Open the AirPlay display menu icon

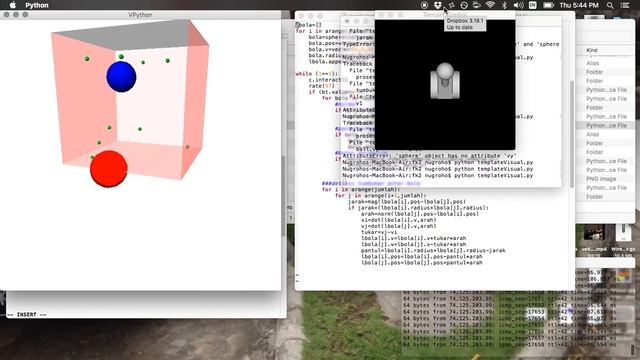(477, 5)
